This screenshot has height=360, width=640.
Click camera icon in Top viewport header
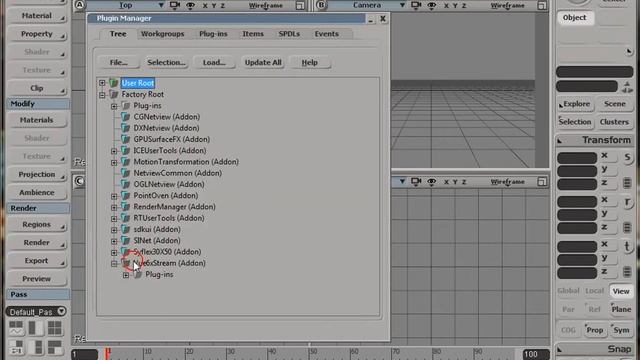click(x=175, y=5)
